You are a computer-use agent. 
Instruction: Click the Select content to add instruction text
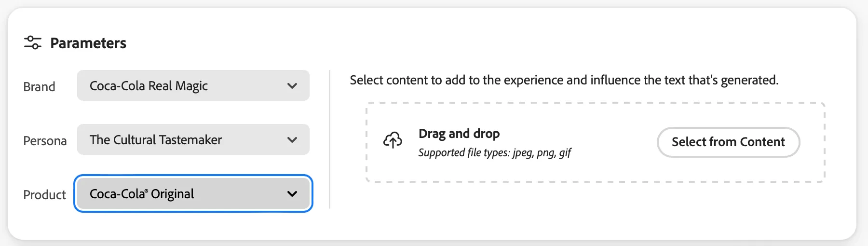[x=564, y=80]
